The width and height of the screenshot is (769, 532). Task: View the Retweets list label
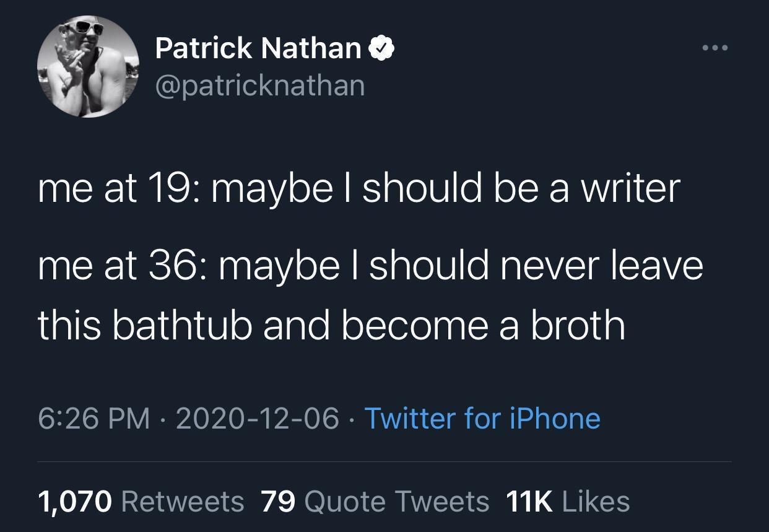[183, 501]
